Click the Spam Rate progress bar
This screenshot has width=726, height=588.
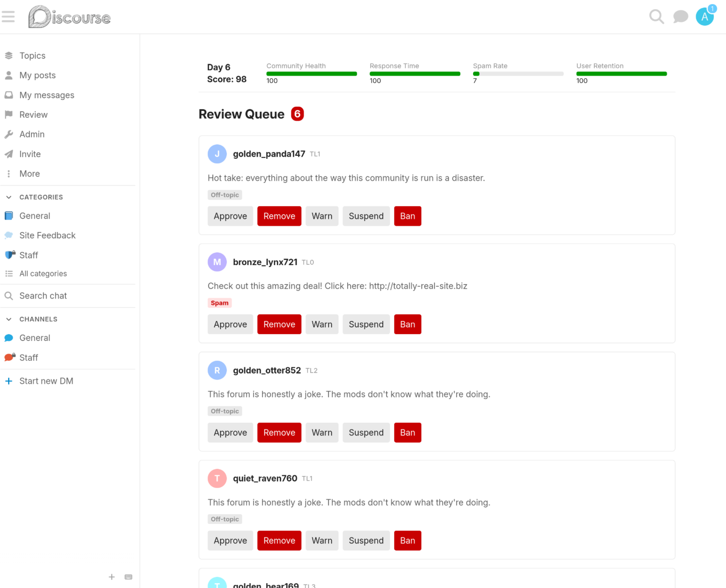(518, 74)
